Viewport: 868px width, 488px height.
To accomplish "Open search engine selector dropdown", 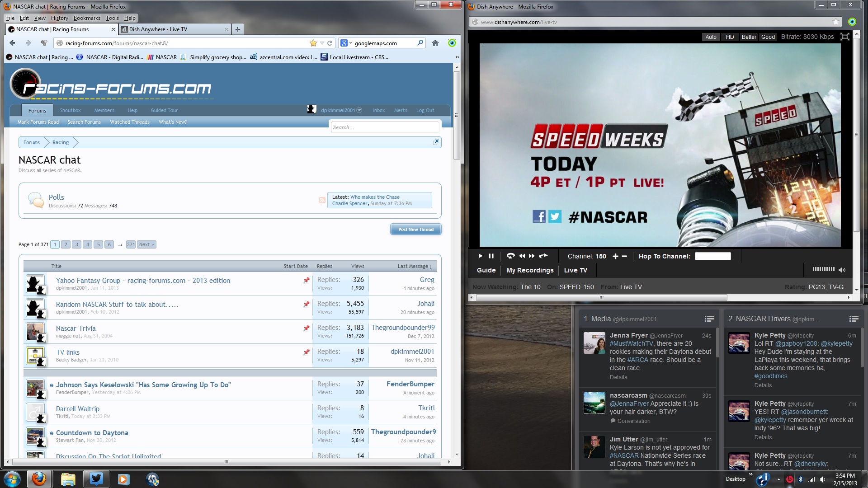I will (x=346, y=43).
